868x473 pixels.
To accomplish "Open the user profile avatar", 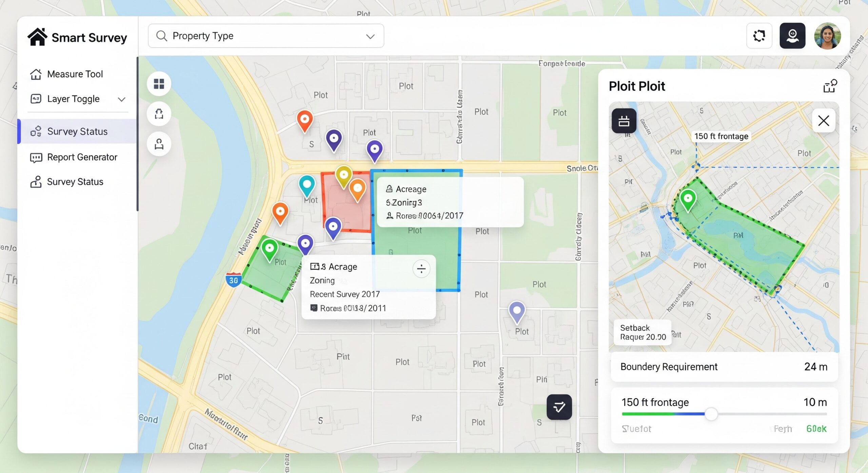I will [827, 36].
